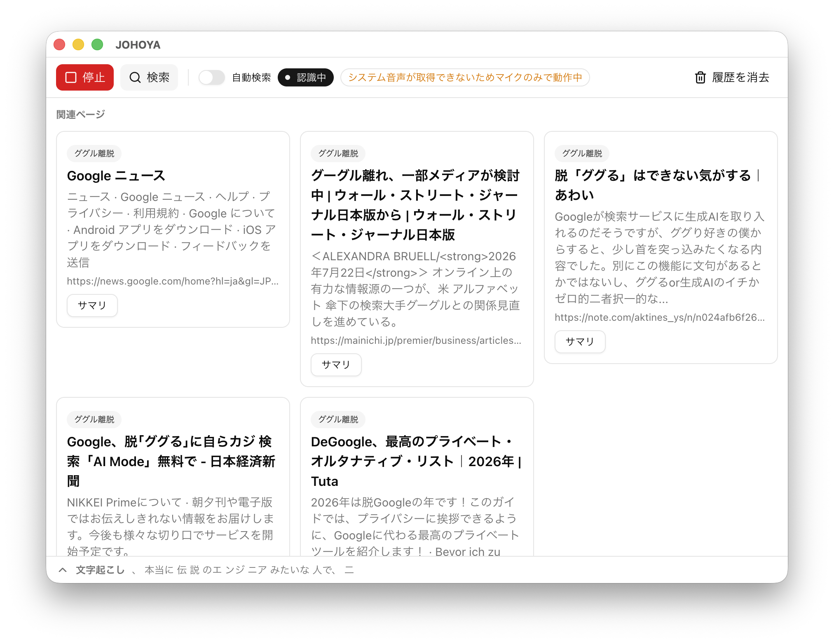Open the mainichi.jp premier URL link
This screenshot has height=644, width=834.
tap(416, 341)
